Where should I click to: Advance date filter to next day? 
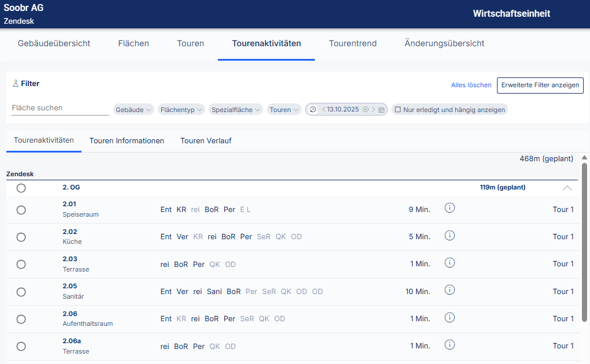[373, 109]
